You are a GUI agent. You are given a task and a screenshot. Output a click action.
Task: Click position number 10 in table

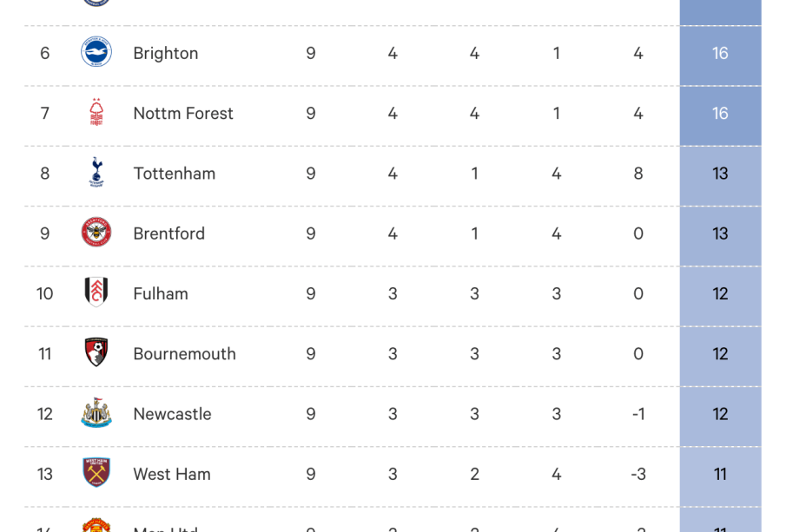click(x=45, y=293)
